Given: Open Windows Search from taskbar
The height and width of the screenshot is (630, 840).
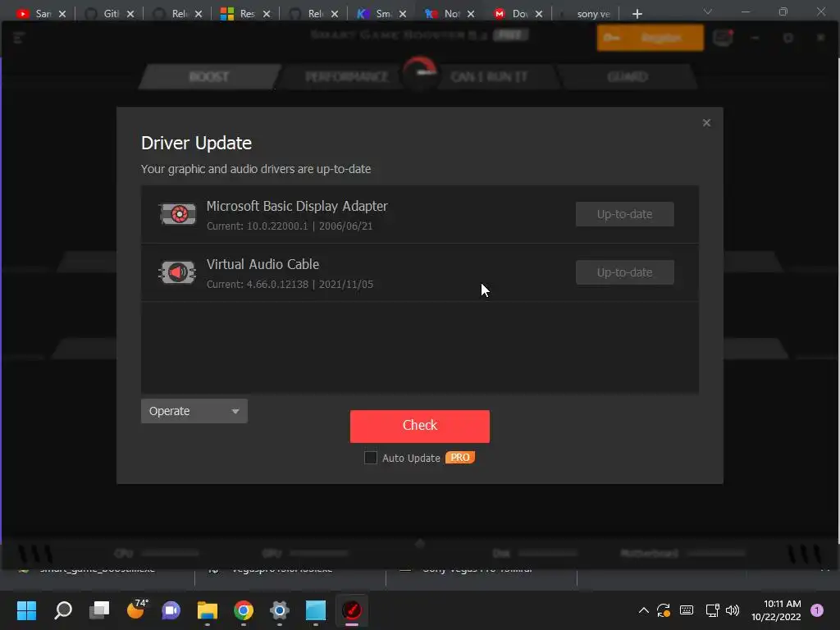Looking at the screenshot, I should 63,610.
